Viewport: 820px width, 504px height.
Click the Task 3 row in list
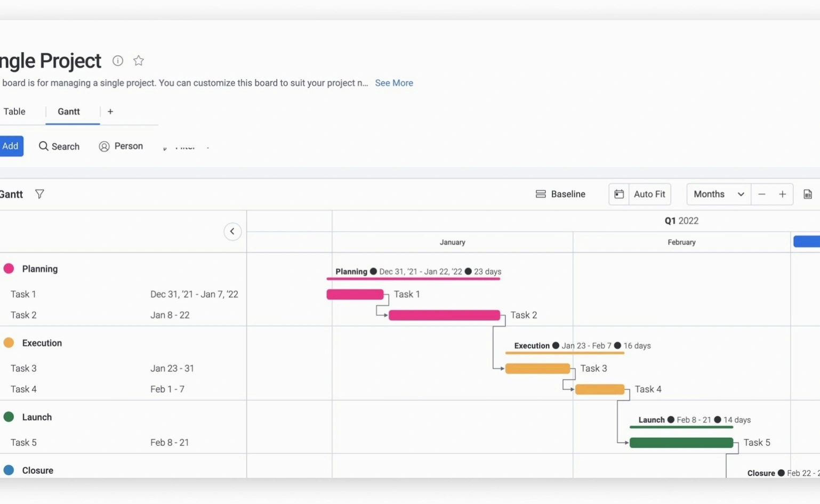click(24, 368)
